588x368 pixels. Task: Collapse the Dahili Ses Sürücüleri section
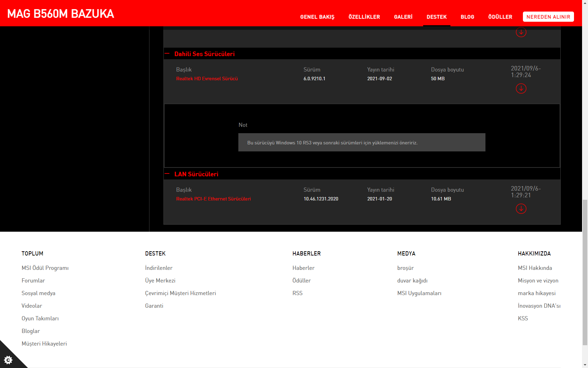167,54
